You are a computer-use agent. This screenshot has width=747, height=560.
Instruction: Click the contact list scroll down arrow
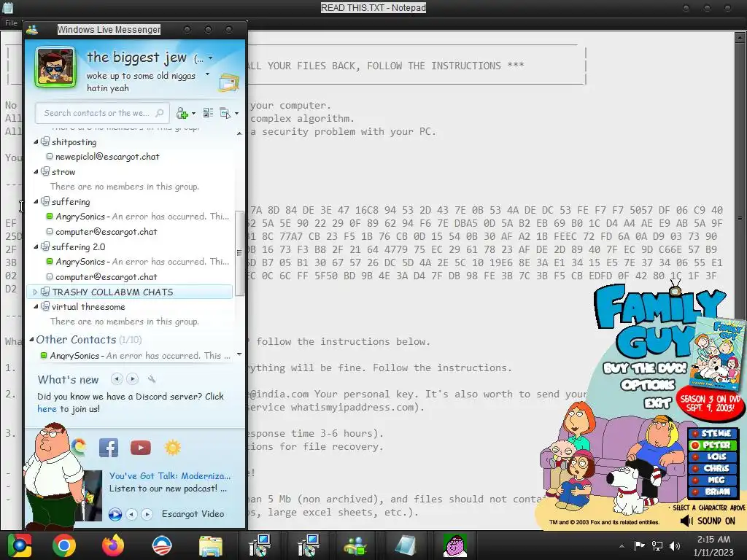click(x=239, y=354)
